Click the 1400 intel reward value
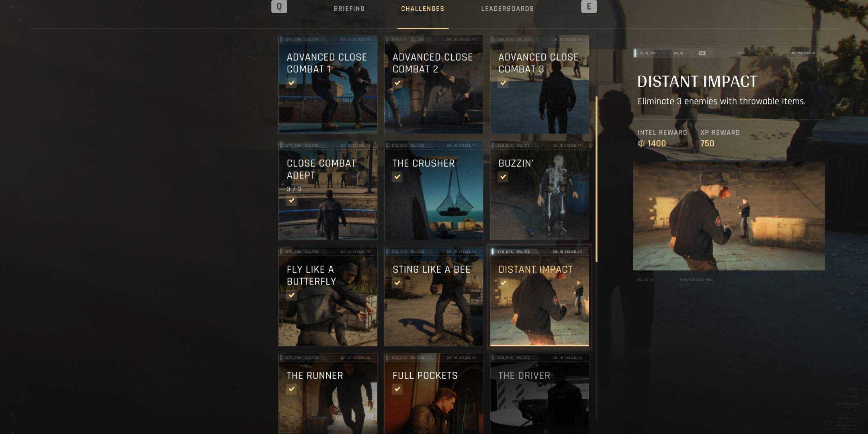868x434 pixels. point(657,143)
